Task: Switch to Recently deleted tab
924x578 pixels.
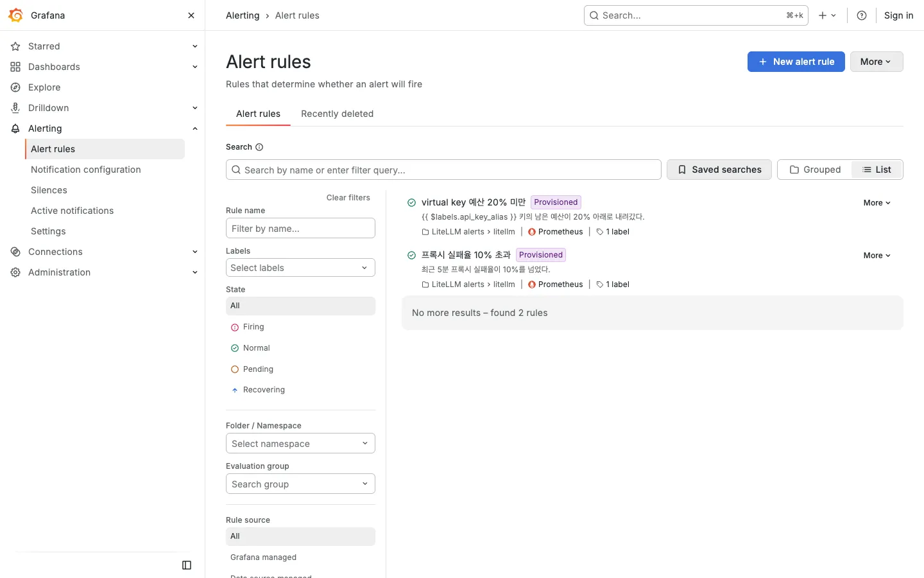Action: pyautogui.click(x=337, y=114)
